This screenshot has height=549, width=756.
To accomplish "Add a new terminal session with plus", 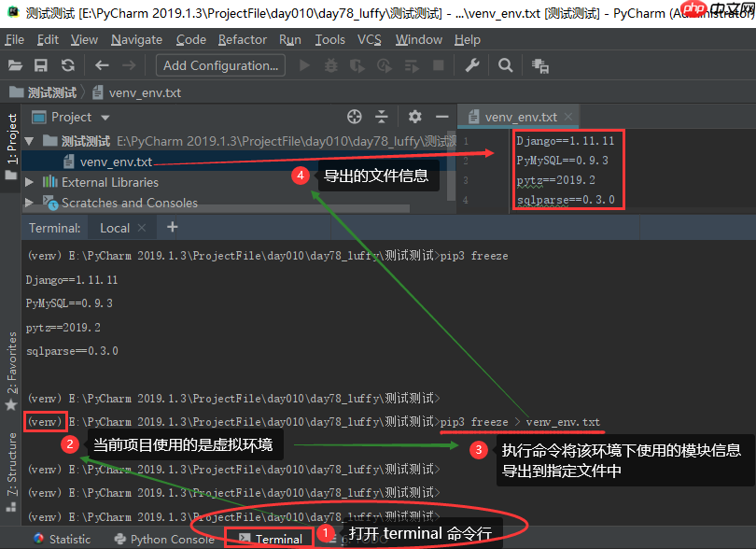I will (x=172, y=227).
